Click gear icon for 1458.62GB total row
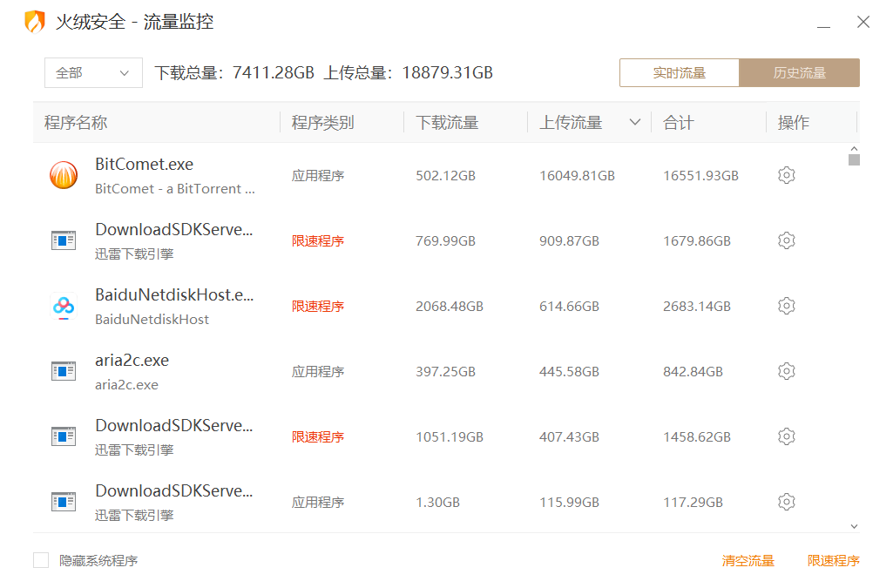Screen dimensions: 893x588 point(786,436)
